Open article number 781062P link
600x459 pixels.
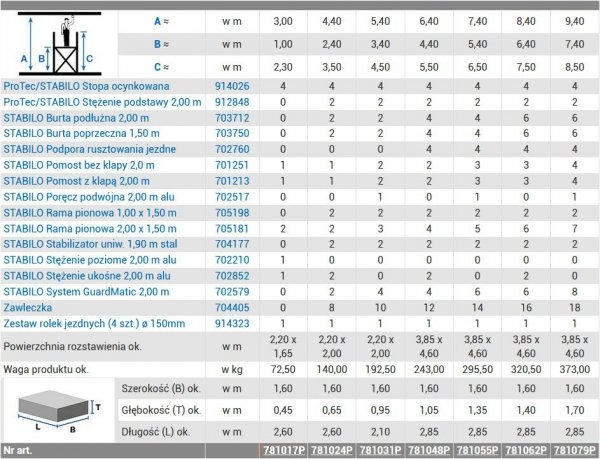(x=526, y=451)
